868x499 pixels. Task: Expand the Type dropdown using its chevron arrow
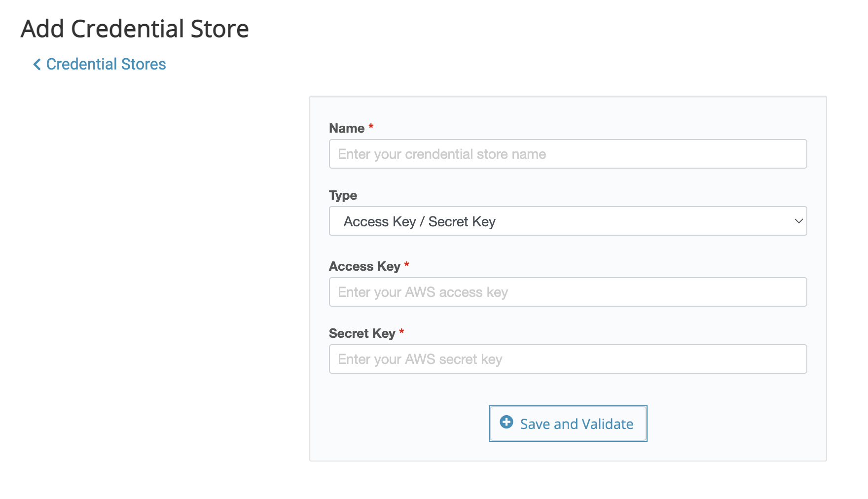(x=798, y=221)
